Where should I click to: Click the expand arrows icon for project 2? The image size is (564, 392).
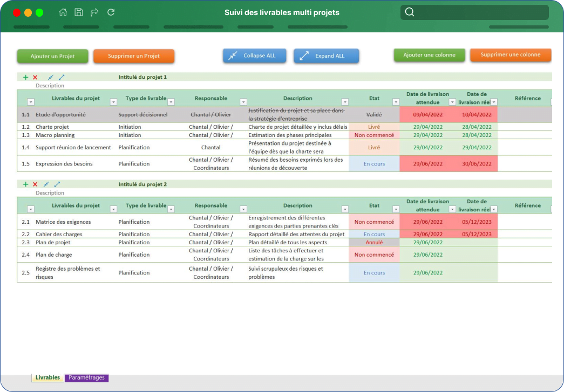point(57,184)
